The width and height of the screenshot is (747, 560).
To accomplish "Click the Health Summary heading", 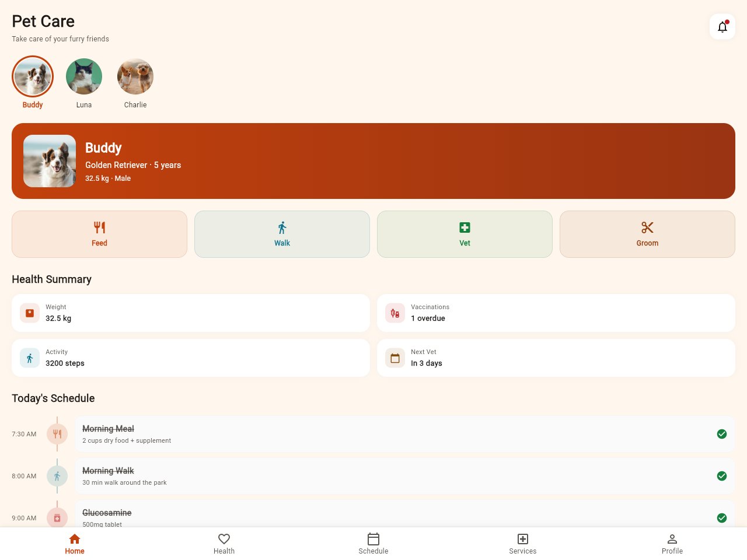I will pos(51,279).
